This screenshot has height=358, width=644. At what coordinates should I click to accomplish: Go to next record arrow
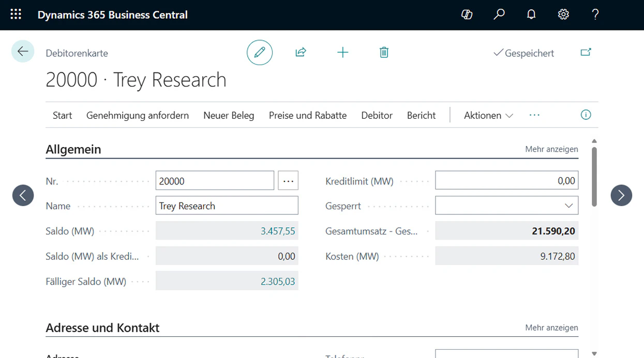point(621,195)
